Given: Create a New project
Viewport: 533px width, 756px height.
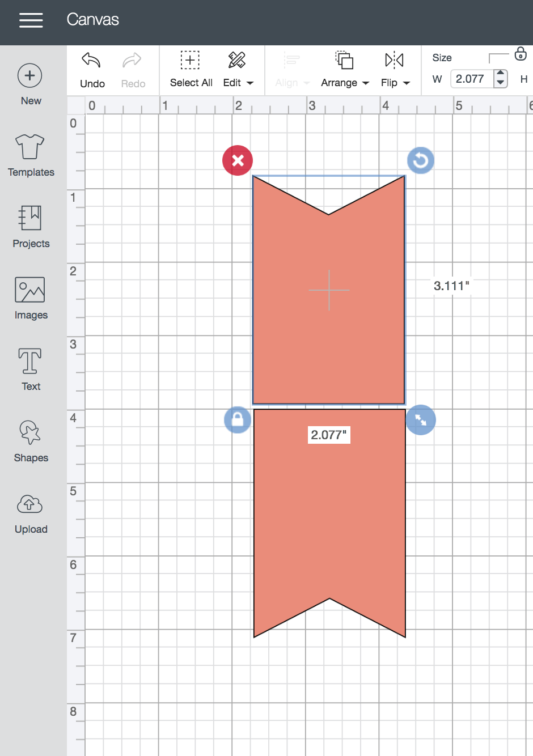Looking at the screenshot, I should [x=31, y=84].
